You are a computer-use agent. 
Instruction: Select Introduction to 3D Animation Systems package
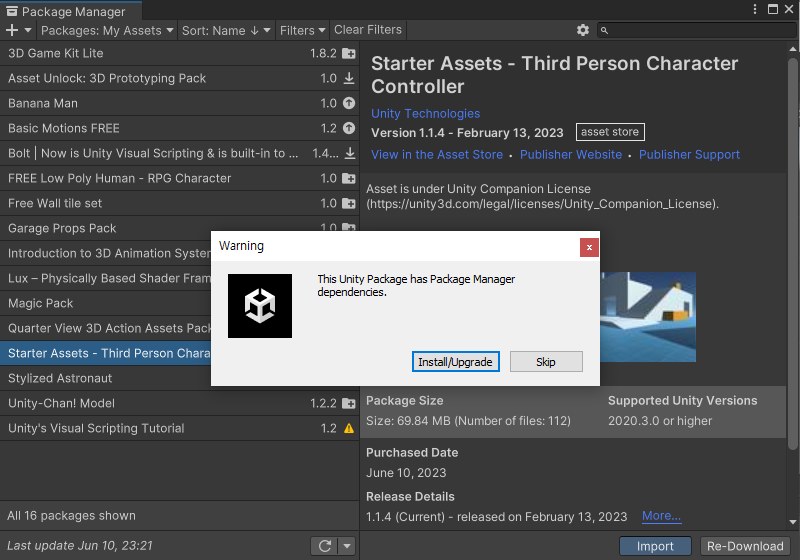(x=106, y=253)
